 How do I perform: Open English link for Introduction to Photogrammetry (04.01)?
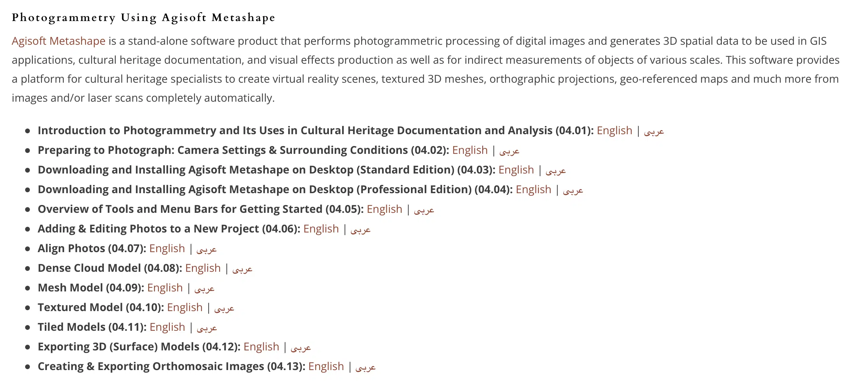614,131
